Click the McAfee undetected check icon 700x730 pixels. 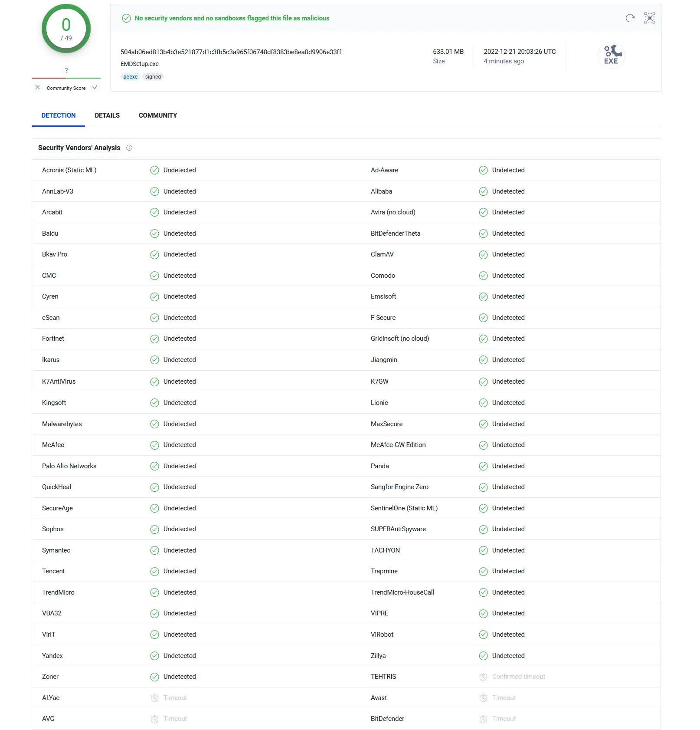(154, 445)
